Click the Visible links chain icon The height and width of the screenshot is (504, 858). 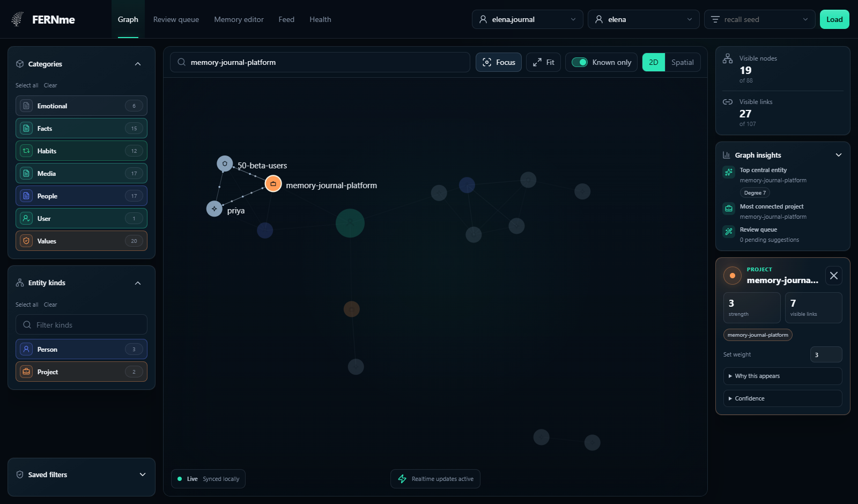click(728, 102)
